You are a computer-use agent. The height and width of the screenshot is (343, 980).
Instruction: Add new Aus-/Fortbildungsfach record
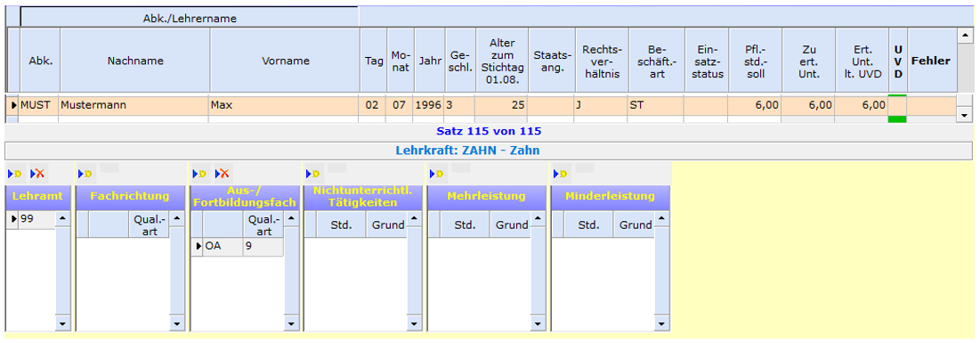(x=200, y=174)
